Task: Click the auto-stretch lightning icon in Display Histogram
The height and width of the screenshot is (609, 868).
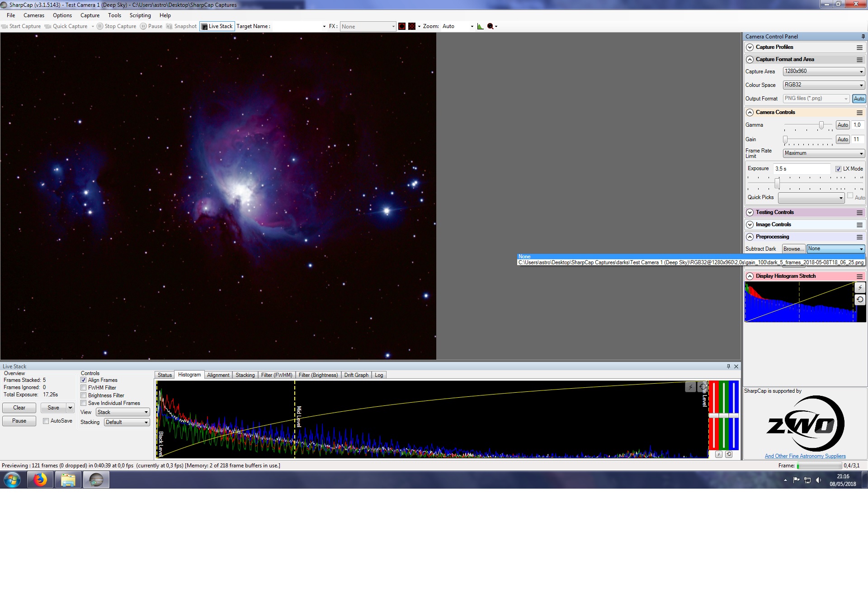Action: 860,287
